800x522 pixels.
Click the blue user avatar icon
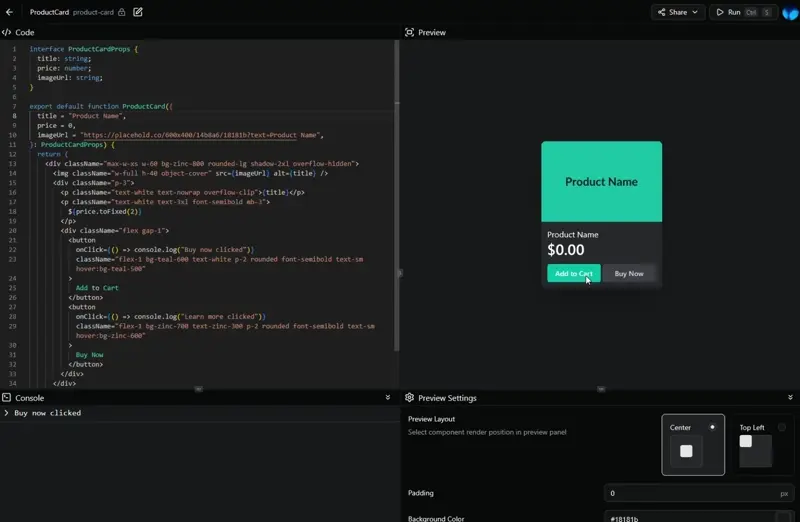click(x=790, y=12)
